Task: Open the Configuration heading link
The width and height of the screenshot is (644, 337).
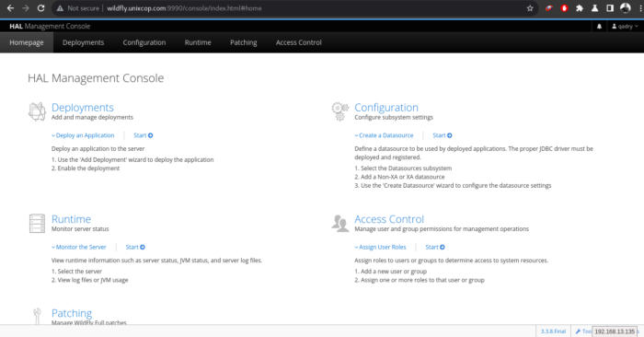Action: pyautogui.click(x=386, y=107)
